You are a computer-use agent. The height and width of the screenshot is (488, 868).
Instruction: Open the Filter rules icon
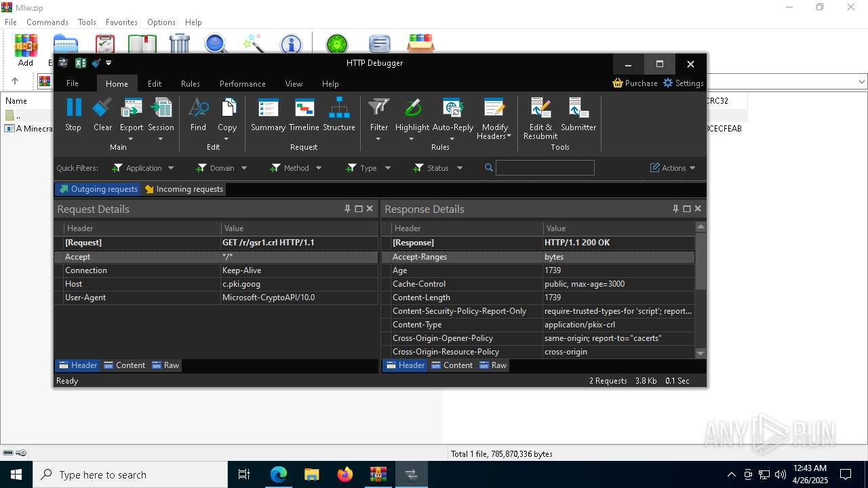click(379, 108)
